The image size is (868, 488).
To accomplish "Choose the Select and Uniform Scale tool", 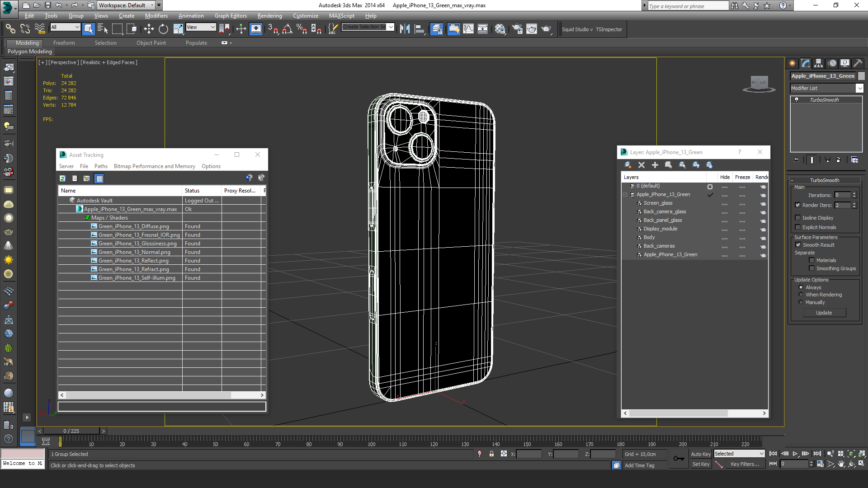I will click(x=178, y=29).
